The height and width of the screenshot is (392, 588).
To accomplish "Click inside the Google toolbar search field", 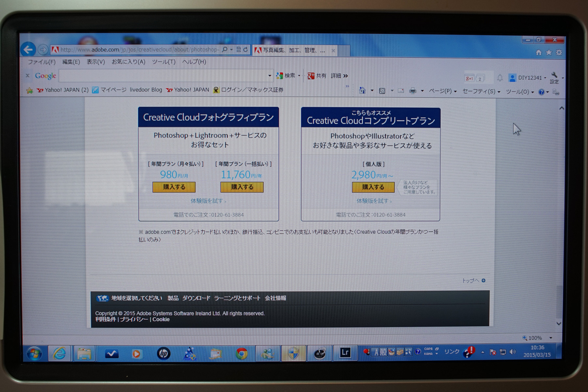I will [163, 76].
